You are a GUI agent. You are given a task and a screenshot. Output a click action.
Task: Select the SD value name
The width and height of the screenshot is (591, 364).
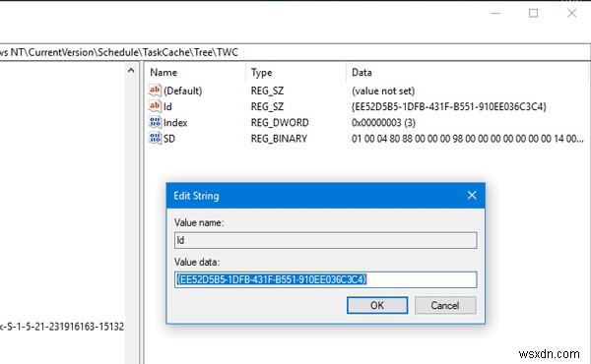[169, 139]
